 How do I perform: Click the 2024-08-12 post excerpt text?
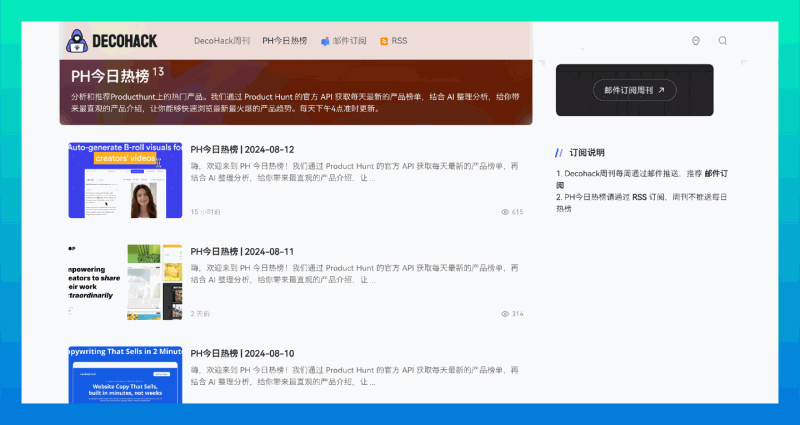point(355,172)
